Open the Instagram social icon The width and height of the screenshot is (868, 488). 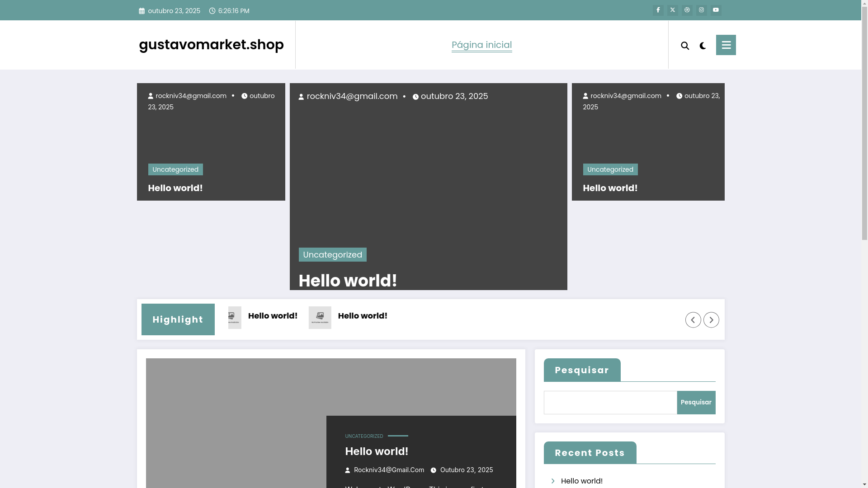(x=701, y=10)
